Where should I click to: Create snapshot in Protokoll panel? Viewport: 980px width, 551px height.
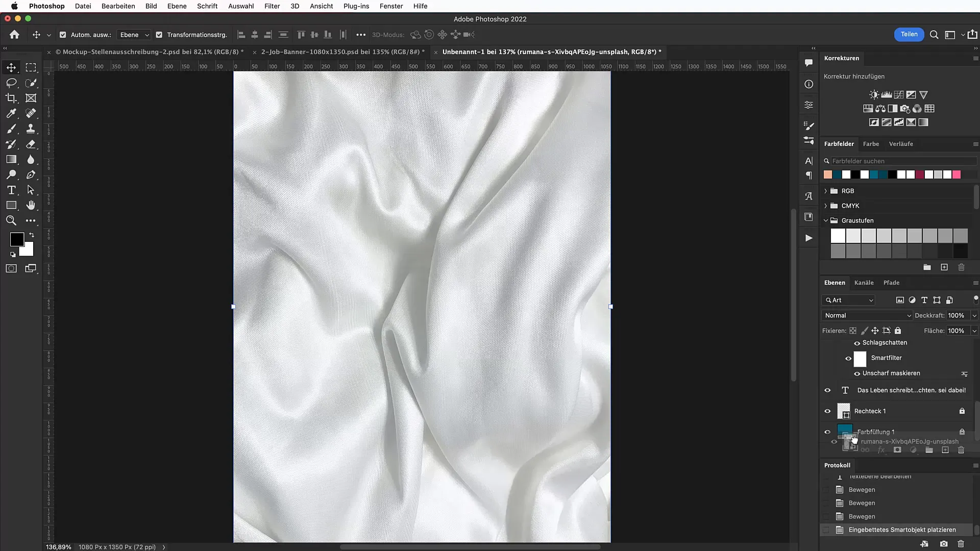point(944,544)
